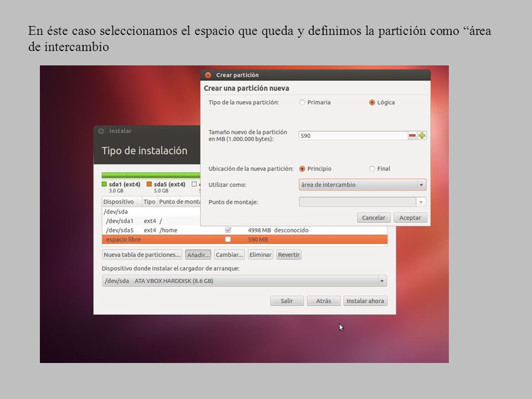This screenshot has width=532, height=399.
Task: Click the Cancelar button
Action: click(x=374, y=217)
